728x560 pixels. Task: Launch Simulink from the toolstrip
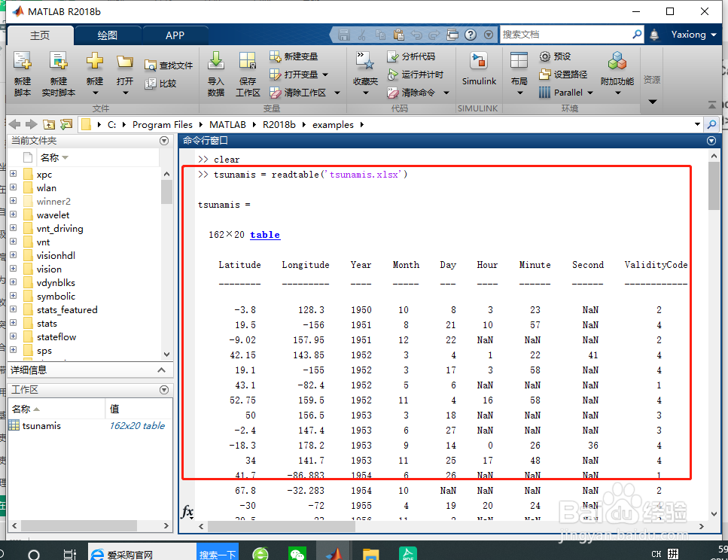coord(479,68)
